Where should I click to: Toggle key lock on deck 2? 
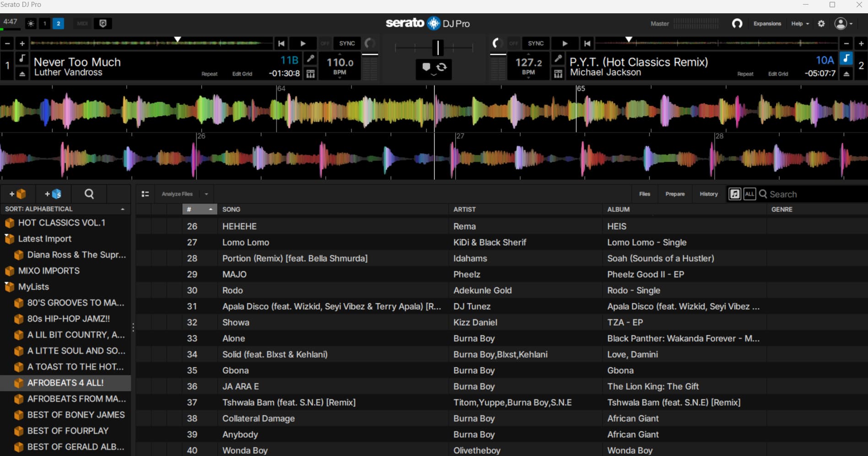[846, 58]
